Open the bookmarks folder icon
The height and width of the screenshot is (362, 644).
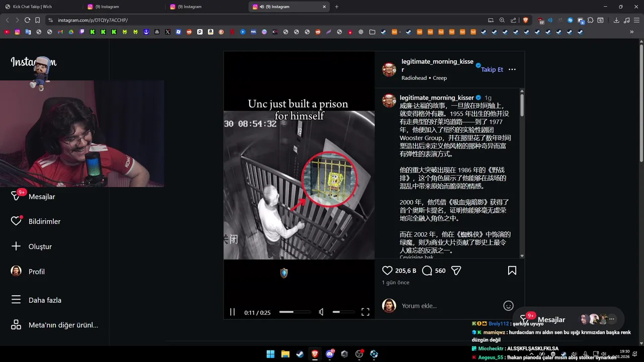coord(372,32)
